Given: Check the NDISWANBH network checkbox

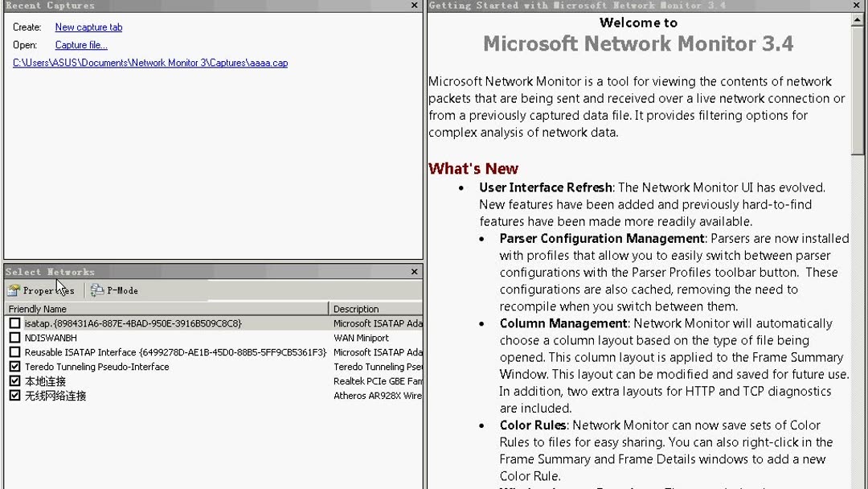Looking at the screenshot, I should [14, 338].
